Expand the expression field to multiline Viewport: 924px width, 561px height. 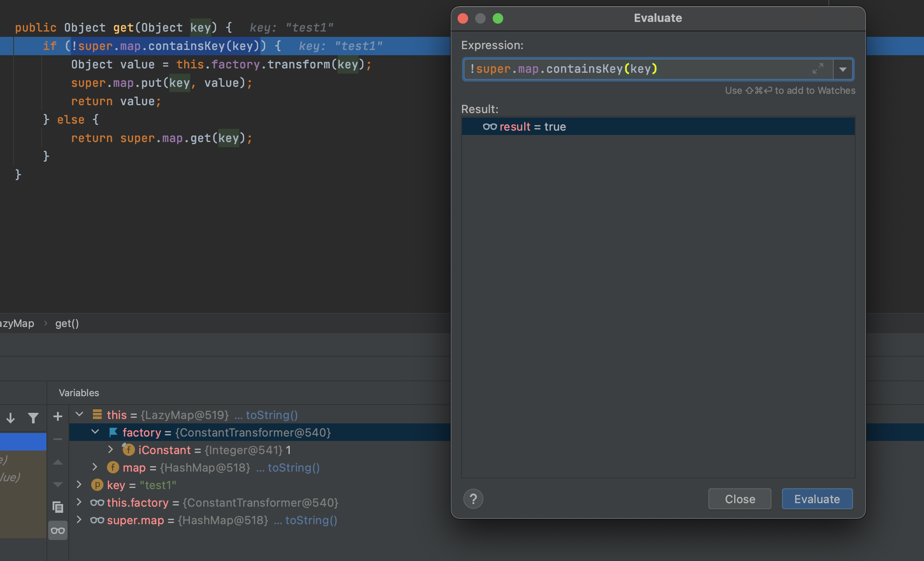point(818,69)
